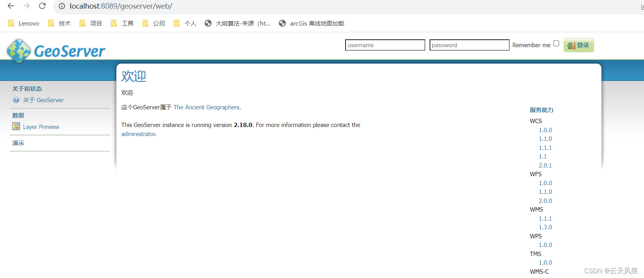Focus the username input field
Viewport: 644px width, 278px height.
click(385, 45)
